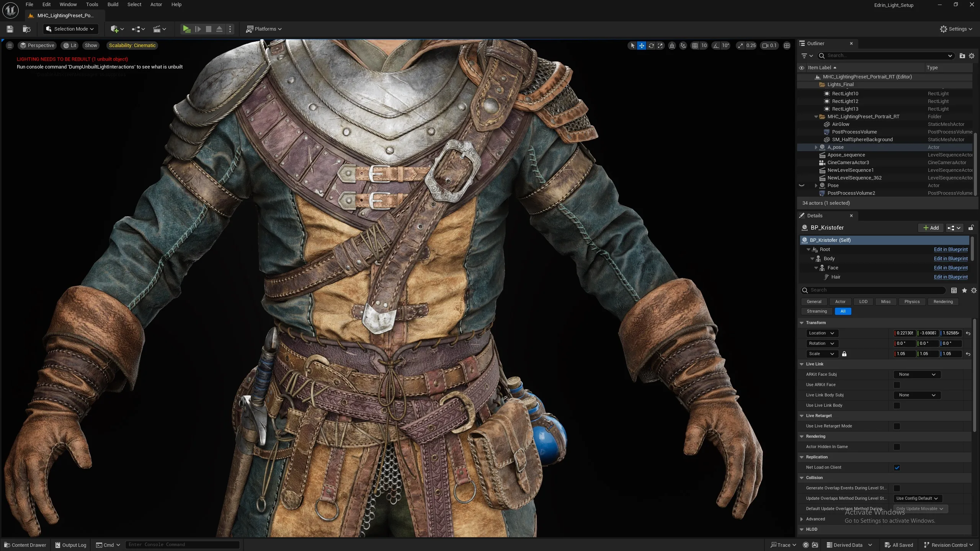Image resolution: width=980 pixels, height=551 pixels.
Task: Activate the Select objects cursor tool
Action: pyautogui.click(x=632, y=46)
